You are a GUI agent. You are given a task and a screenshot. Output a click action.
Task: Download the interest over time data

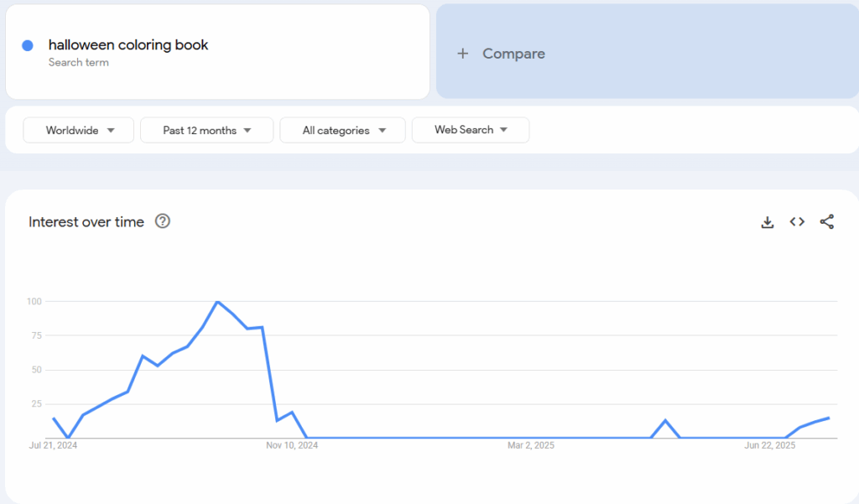click(767, 222)
